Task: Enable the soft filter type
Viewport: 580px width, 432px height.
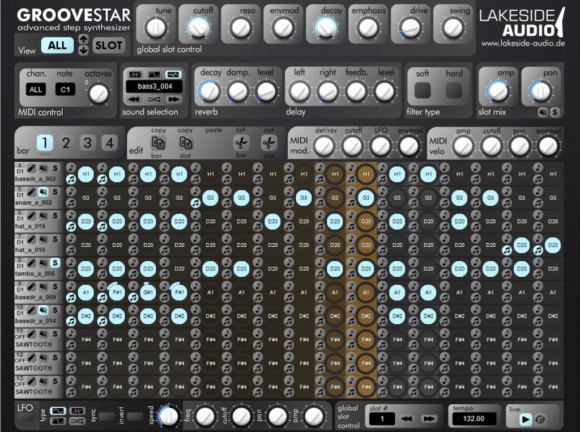Action: 422,90
